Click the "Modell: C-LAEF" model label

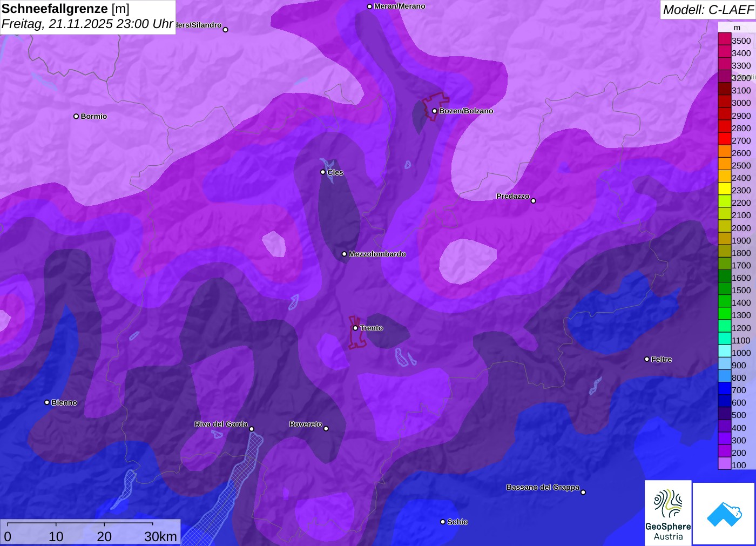708,10
